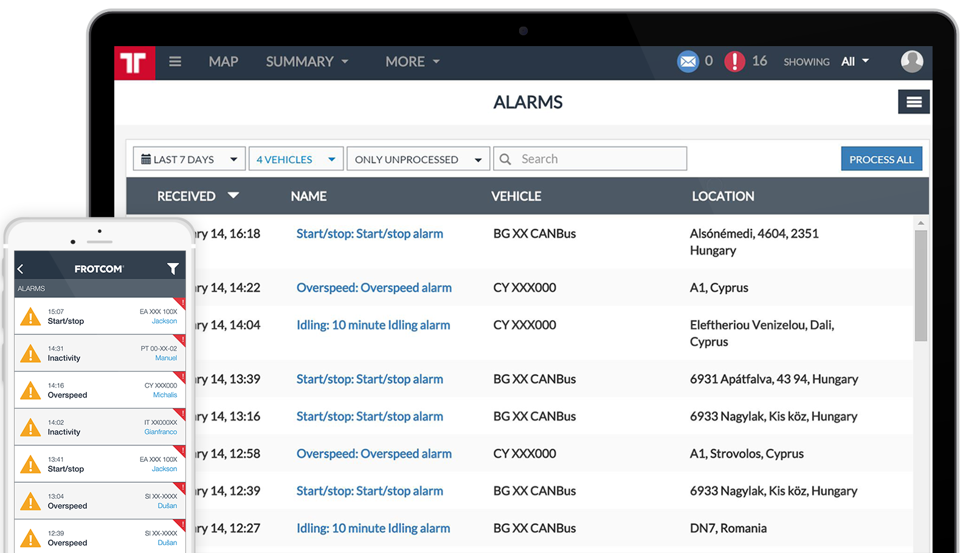The height and width of the screenshot is (553, 980).
Task: Click the red exclamation alerts icon
Action: coord(734,61)
